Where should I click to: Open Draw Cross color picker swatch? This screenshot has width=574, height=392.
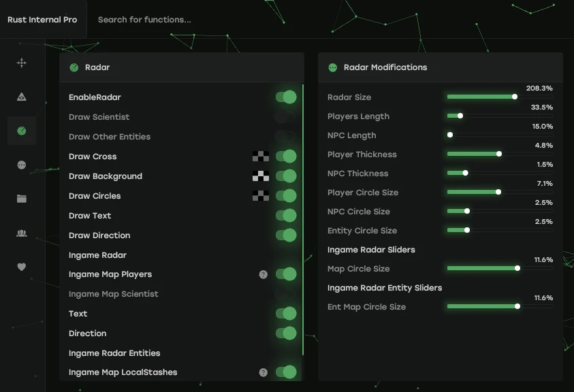pos(261,157)
